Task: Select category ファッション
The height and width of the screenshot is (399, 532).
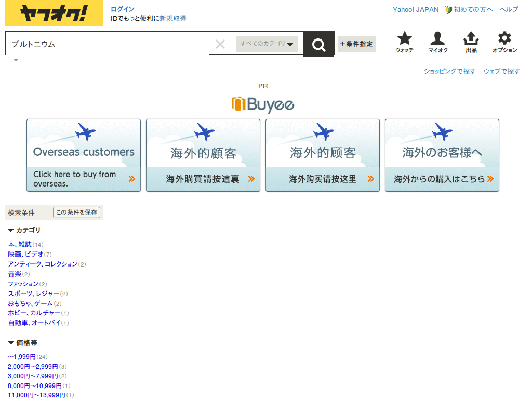Action: pyautogui.click(x=23, y=284)
